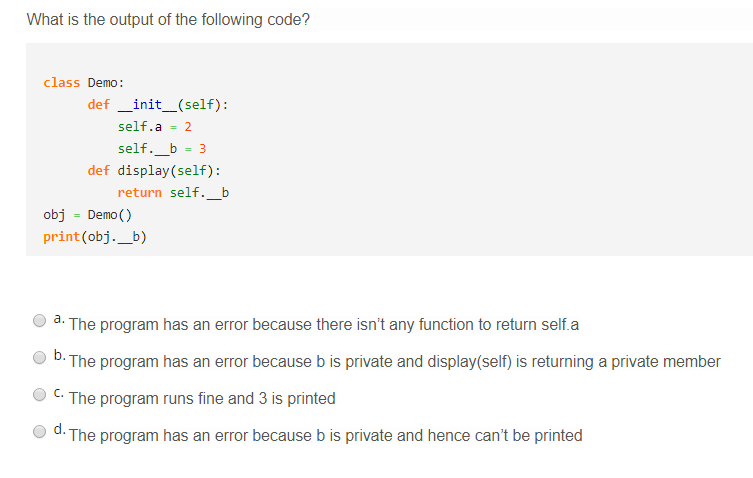The width and height of the screenshot is (753, 478).
Task: Click the "obj = Demo()" code line
Action: pos(88,214)
